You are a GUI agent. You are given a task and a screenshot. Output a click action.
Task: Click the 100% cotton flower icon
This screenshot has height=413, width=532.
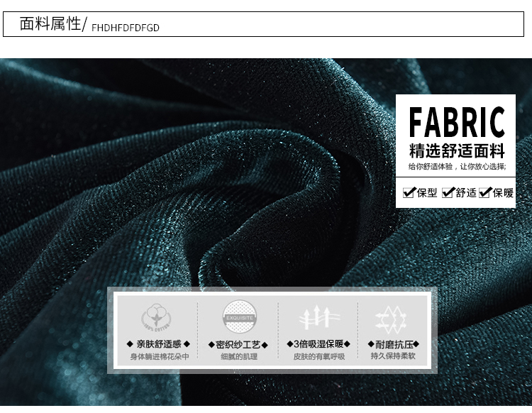pos(157,318)
